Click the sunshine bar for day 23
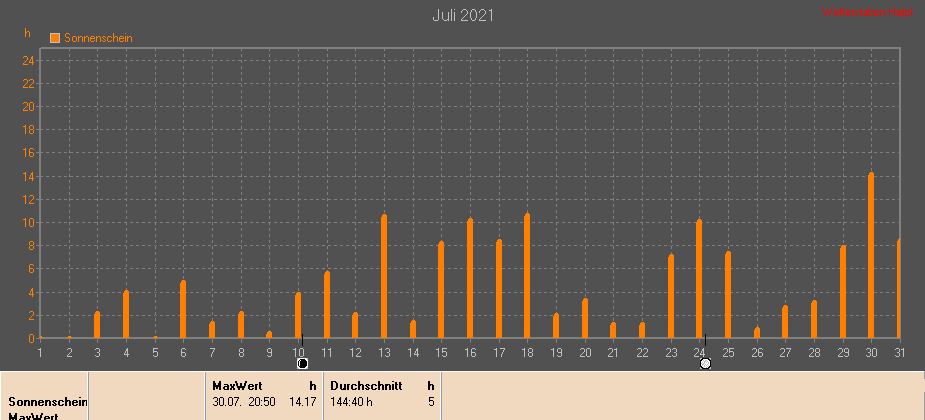 [x=671, y=297]
